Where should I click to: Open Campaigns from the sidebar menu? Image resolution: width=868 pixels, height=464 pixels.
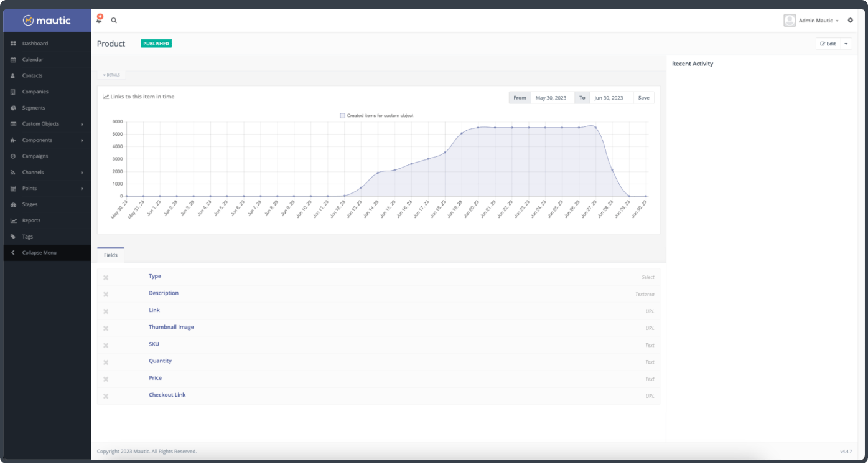point(35,156)
